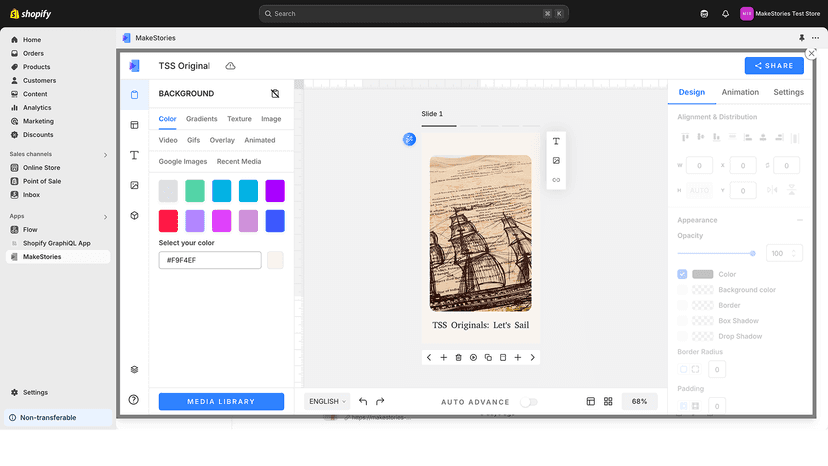Switch to the Texture tab
828x466 pixels.
(x=239, y=119)
